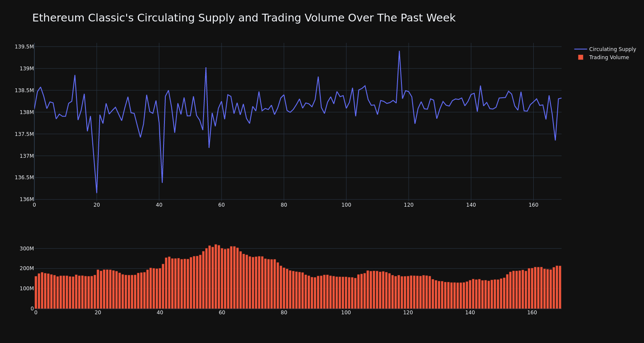The height and width of the screenshot is (343, 644).
Task: Click the Circulating Supply blue line swatch
Action: (580, 49)
